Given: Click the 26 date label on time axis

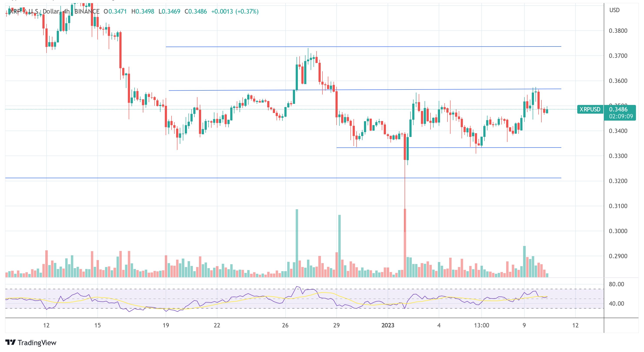Looking at the screenshot, I should click(285, 325).
